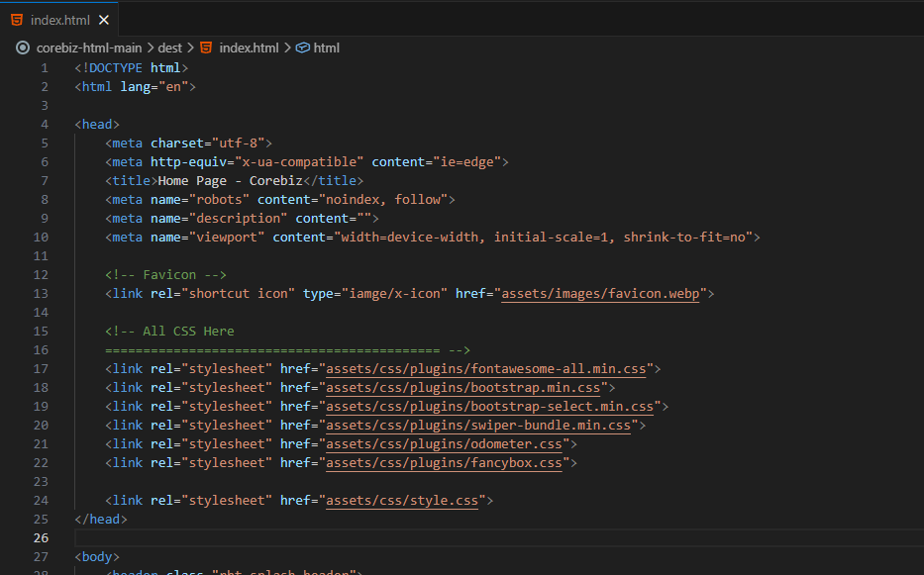Click the opening body tag
The image size is (924, 575).
coord(97,557)
